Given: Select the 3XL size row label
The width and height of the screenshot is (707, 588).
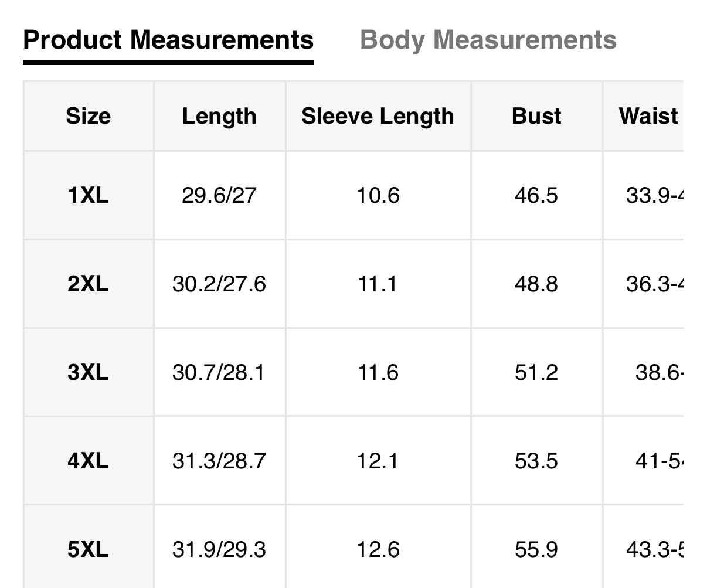Looking at the screenshot, I should [88, 372].
